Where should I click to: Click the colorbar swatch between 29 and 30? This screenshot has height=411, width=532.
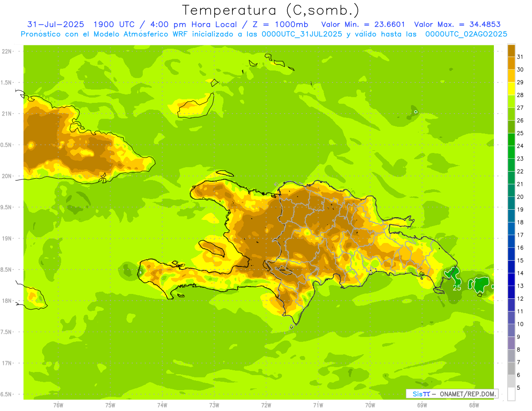click(x=511, y=76)
